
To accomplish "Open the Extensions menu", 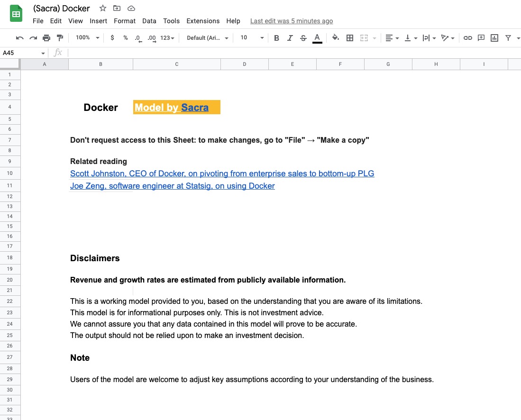I will (x=203, y=21).
